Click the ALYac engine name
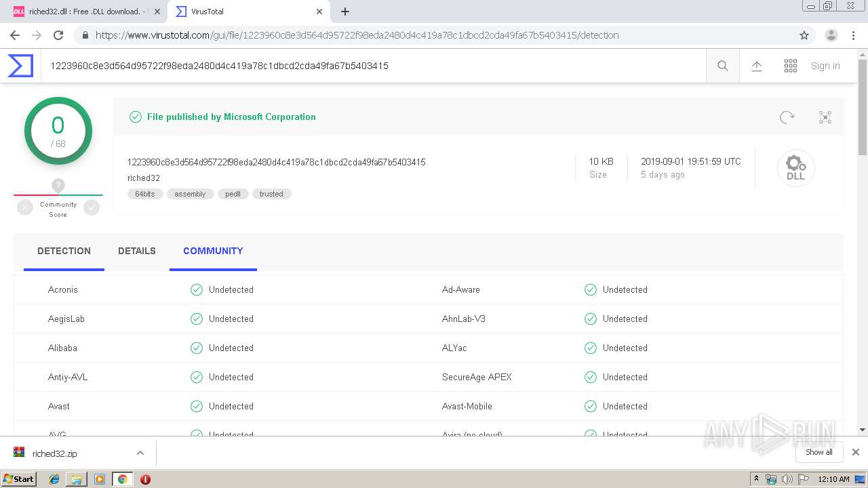The image size is (868, 488). pos(454,348)
